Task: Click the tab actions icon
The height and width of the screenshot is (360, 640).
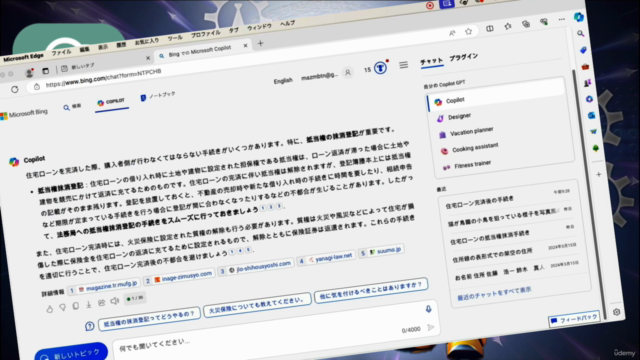Action: pos(45,71)
